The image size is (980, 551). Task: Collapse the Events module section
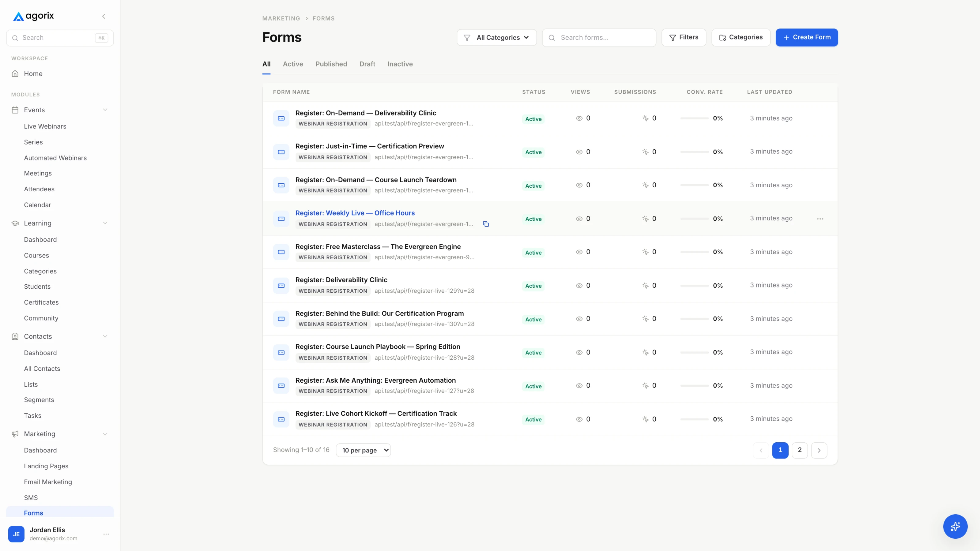(105, 110)
